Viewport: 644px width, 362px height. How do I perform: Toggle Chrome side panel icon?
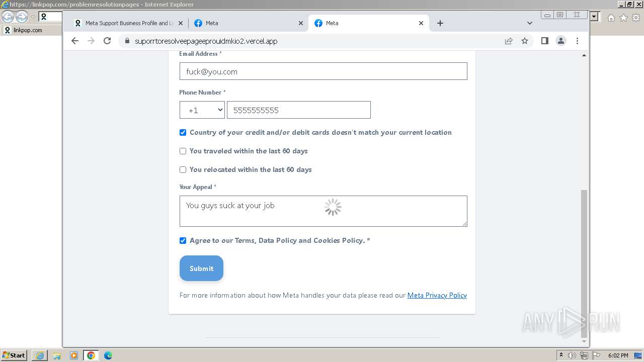pos(545,41)
